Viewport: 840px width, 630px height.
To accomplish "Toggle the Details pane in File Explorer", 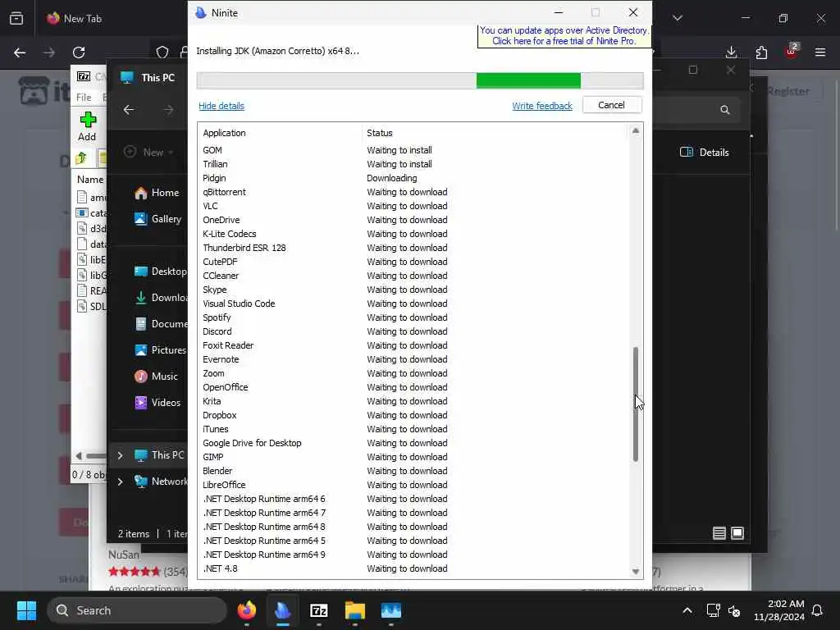I will [x=704, y=152].
